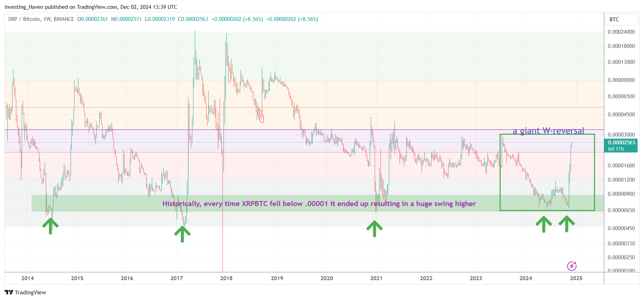Screen dimensions: 644x300
Task: Click the low value L0.00002319
Action: point(160,19)
